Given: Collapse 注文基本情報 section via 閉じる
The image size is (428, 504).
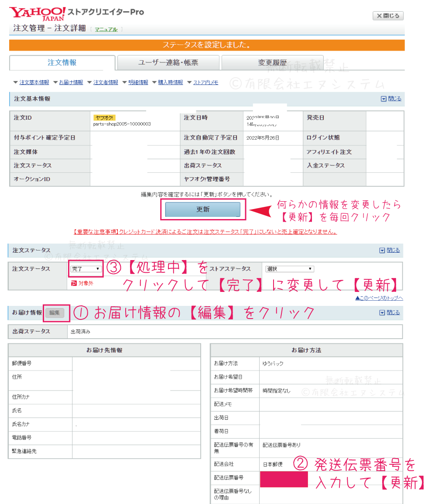Looking at the screenshot, I should (394, 99).
